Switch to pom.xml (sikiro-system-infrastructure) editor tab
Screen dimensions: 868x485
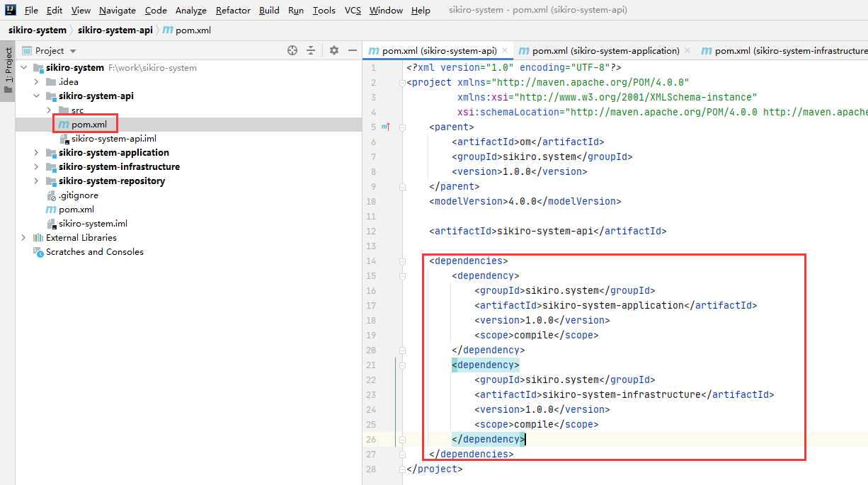782,51
